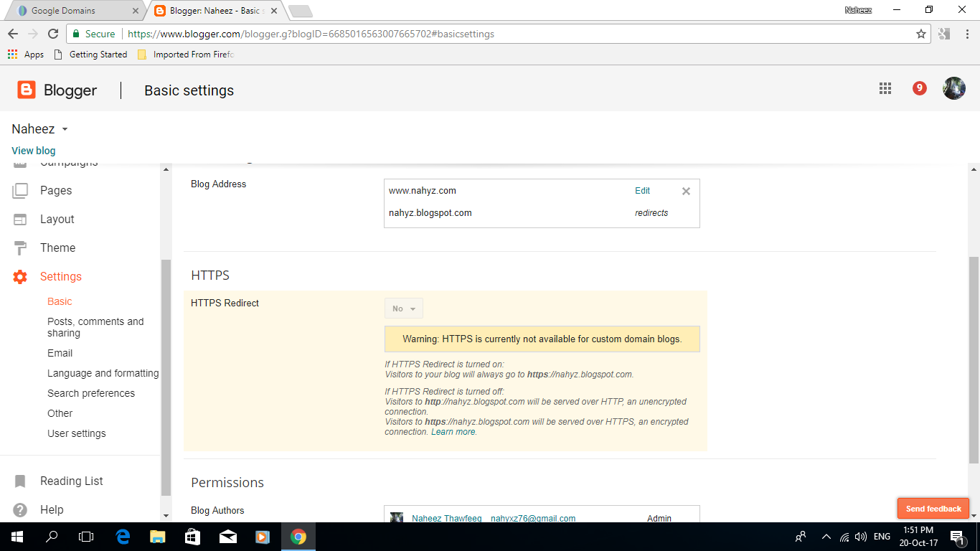Click the Send feedback button

(933, 509)
